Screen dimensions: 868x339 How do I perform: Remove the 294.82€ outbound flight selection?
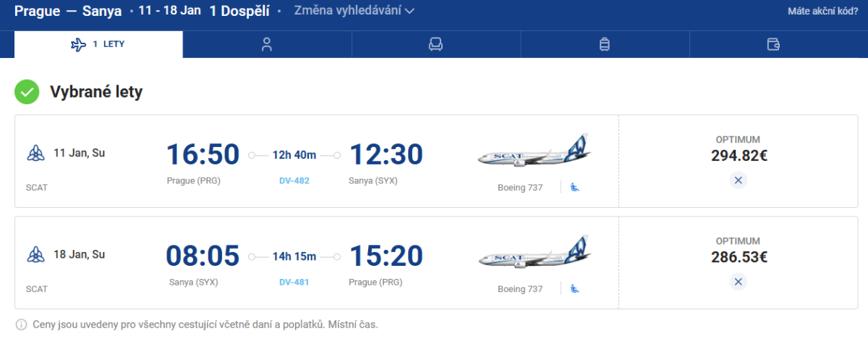click(738, 180)
